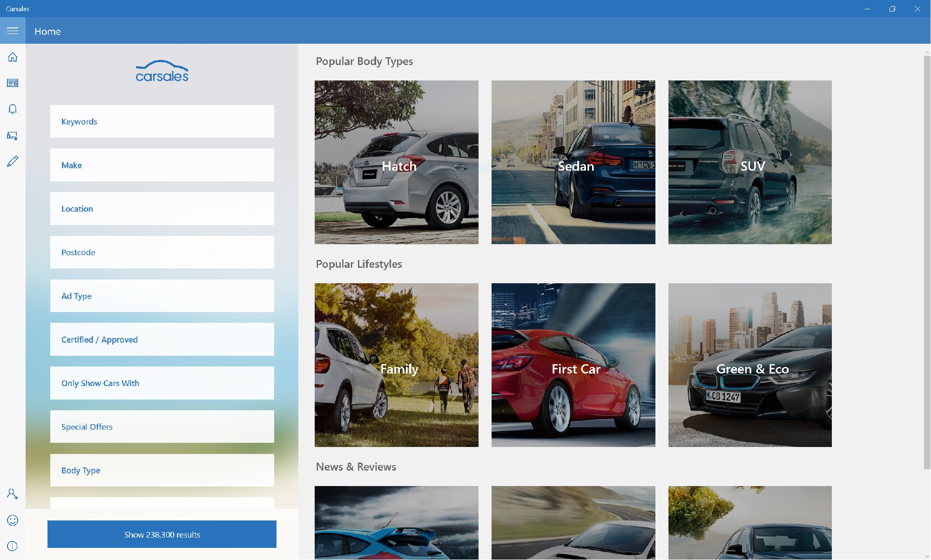Screen dimensions: 931x560
Task: View app info via the info icon
Action: (13, 546)
